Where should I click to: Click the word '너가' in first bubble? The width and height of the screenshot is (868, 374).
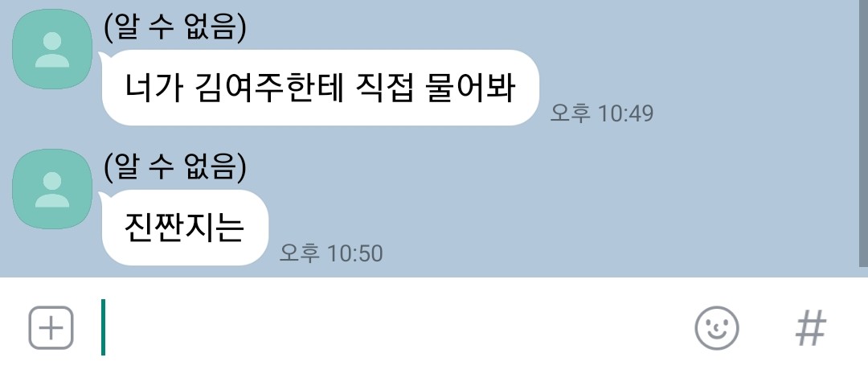(x=153, y=88)
